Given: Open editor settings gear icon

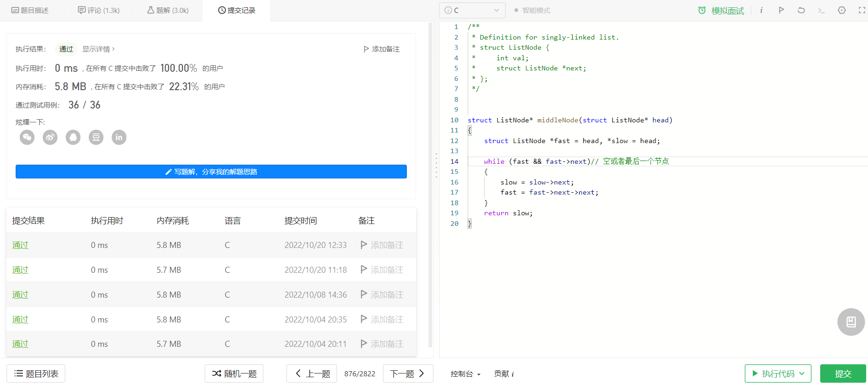Looking at the screenshot, I should [x=842, y=10].
